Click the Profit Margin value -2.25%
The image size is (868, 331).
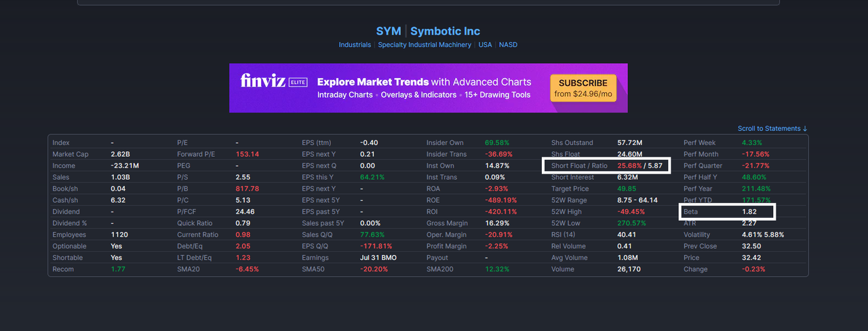[497, 246]
